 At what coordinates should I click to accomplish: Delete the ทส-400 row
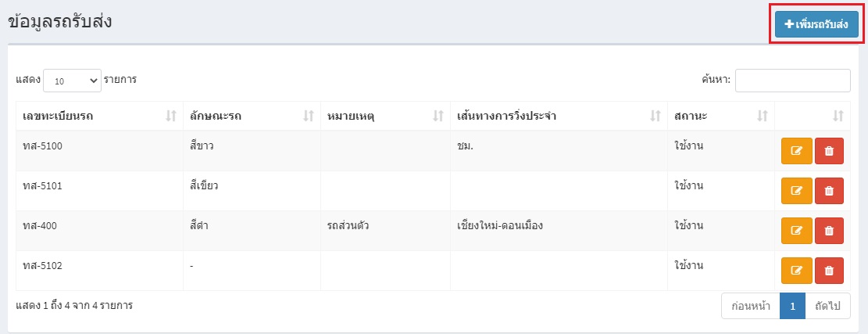(x=829, y=231)
